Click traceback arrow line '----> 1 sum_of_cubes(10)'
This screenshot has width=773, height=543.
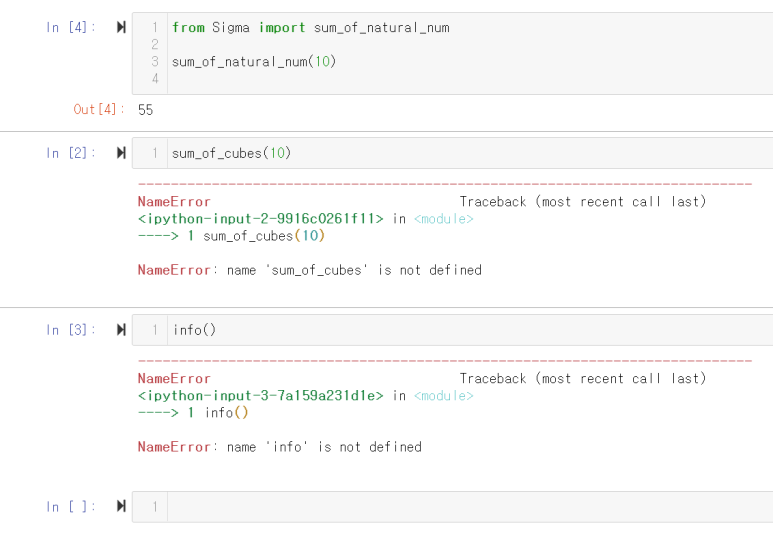pos(231,236)
